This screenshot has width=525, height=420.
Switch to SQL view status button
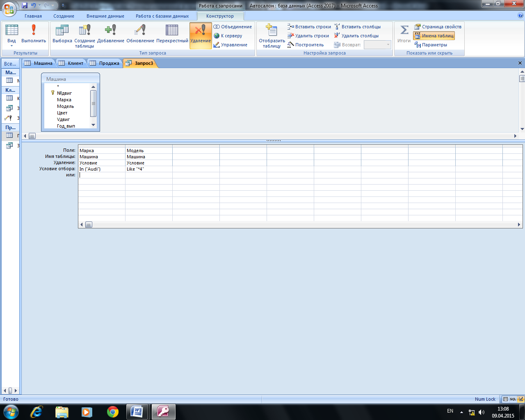pyautogui.click(x=513, y=399)
